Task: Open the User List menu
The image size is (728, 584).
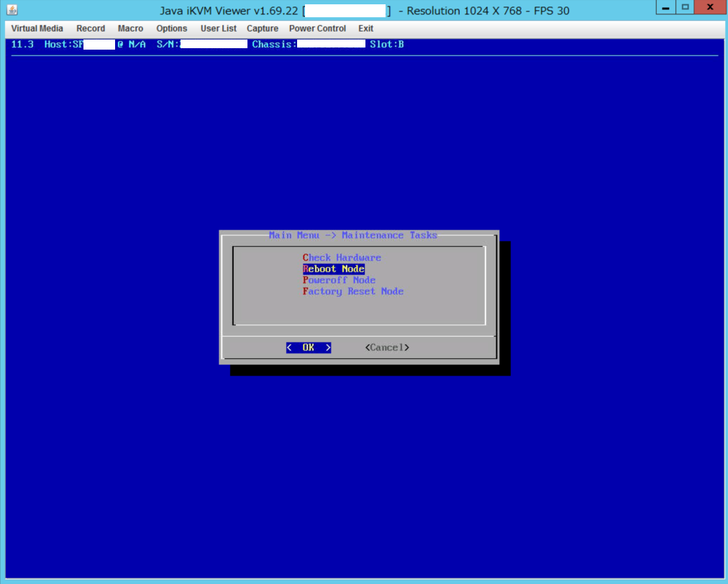Action: click(x=218, y=29)
